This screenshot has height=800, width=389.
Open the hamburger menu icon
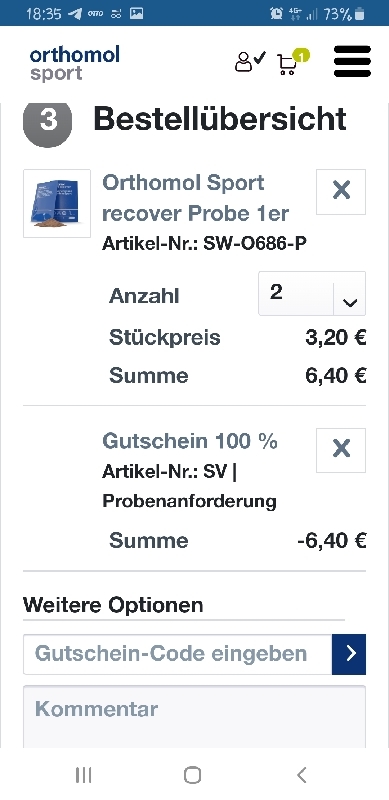tap(352, 61)
